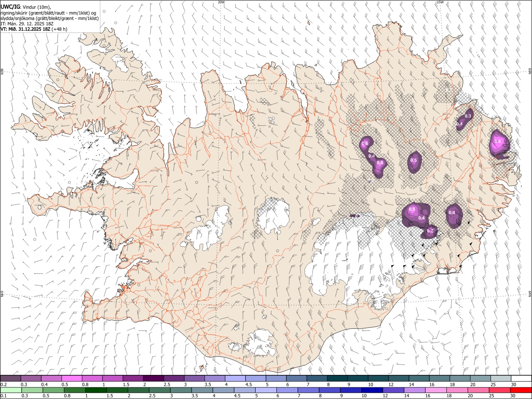The width and height of the screenshot is (532, 399).
Task: Click the light pink swatch labeled 16 in bottom legend
Action: click(x=436, y=390)
